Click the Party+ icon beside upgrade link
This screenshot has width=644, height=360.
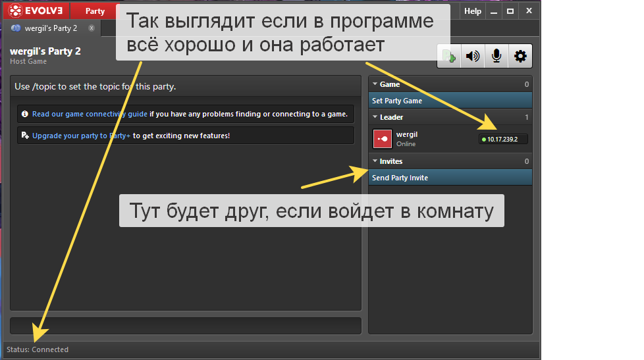tap(25, 135)
